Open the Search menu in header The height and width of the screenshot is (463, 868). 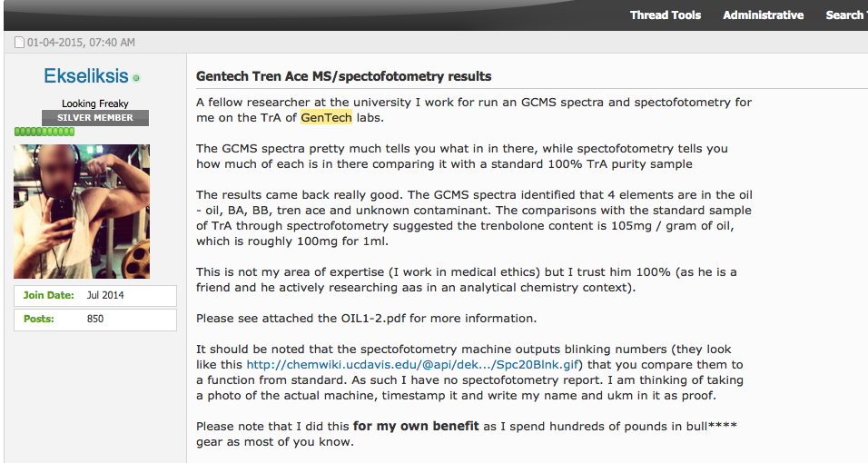(x=844, y=15)
